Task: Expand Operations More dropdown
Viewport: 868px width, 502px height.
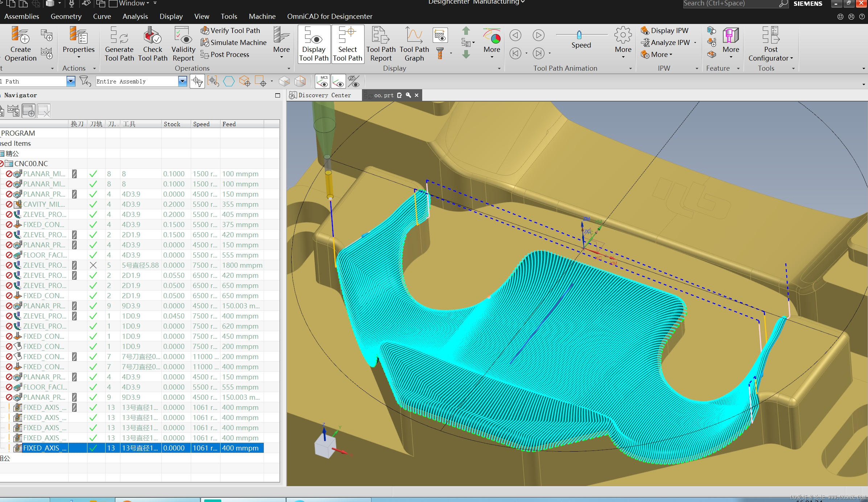Action: [281, 43]
